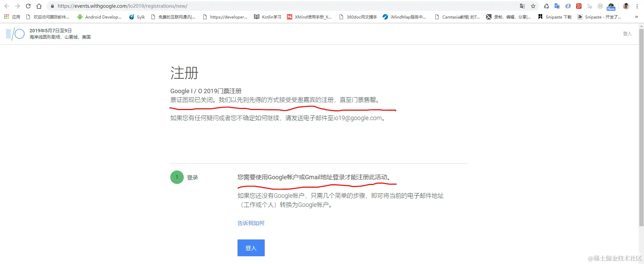Viewport: 644px width, 264px height.
Task: Click the gray round lined extension icon
Action: point(600,6)
